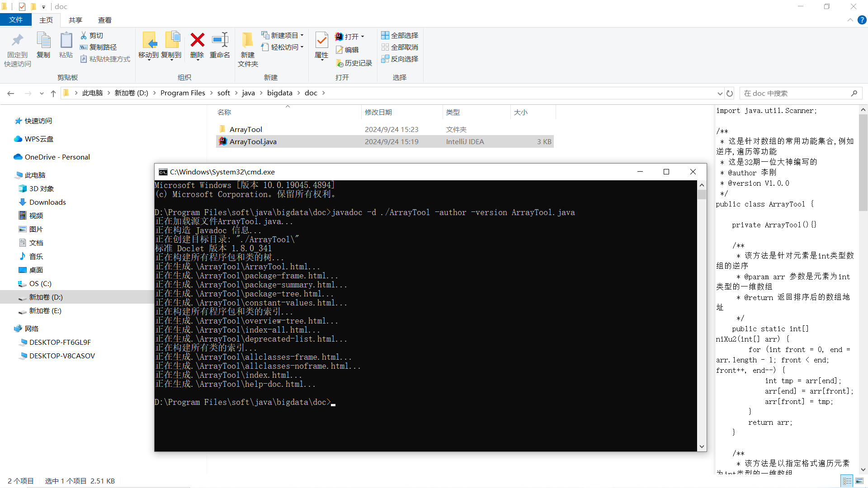The image size is (868, 488).
Task: Open the Share (共享) ribbon tab
Action: (x=75, y=20)
